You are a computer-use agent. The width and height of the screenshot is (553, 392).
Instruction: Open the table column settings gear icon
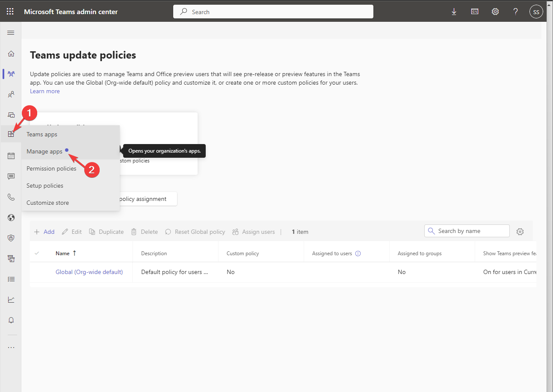point(520,231)
